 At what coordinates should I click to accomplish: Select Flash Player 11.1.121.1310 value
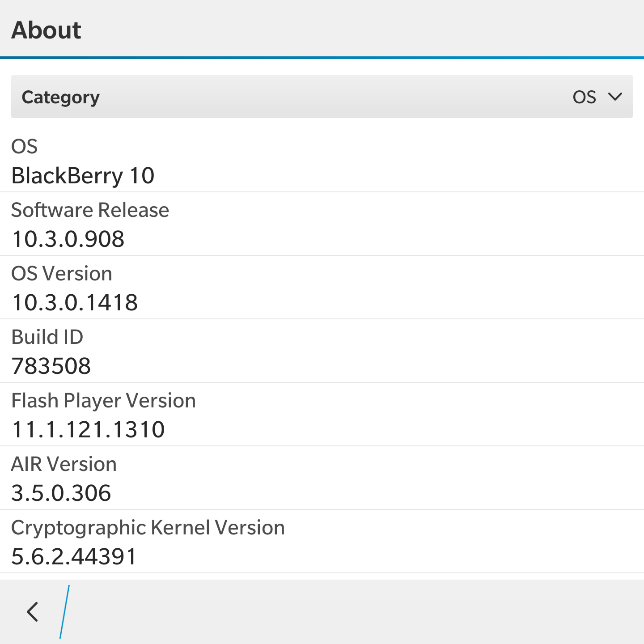click(x=89, y=429)
